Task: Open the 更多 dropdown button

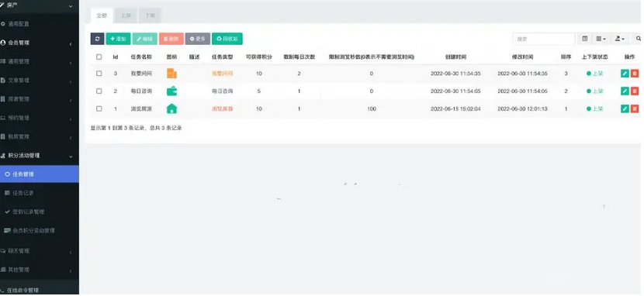Action: (x=198, y=39)
